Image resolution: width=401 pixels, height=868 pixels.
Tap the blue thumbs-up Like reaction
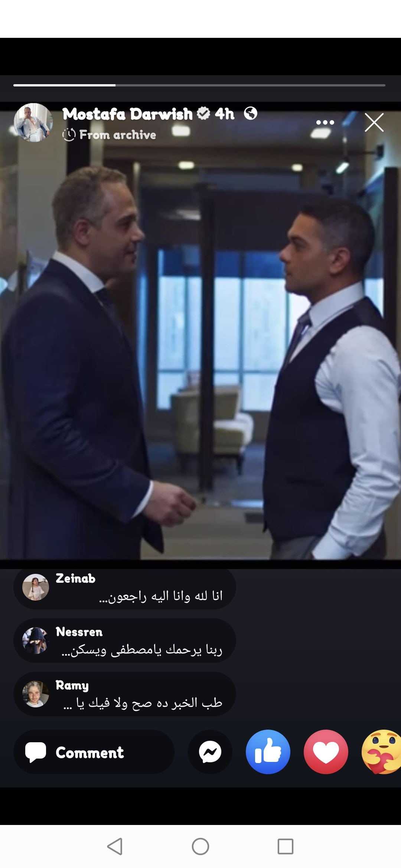268,752
